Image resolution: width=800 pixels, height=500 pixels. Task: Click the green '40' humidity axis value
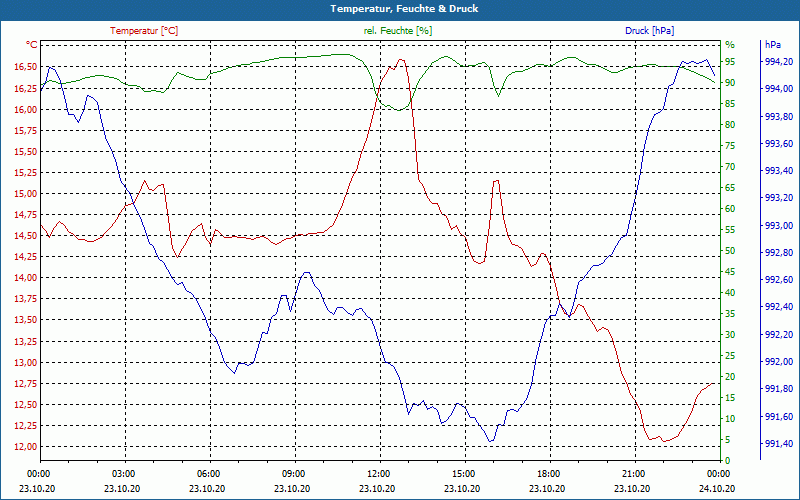click(730, 293)
